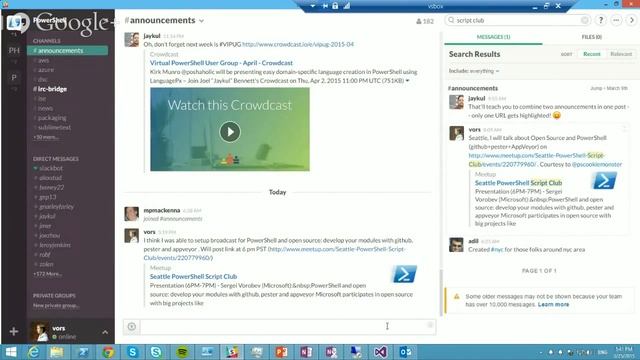
Task: Open the announcements channel dropdown arrow
Action: tap(202, 21)
